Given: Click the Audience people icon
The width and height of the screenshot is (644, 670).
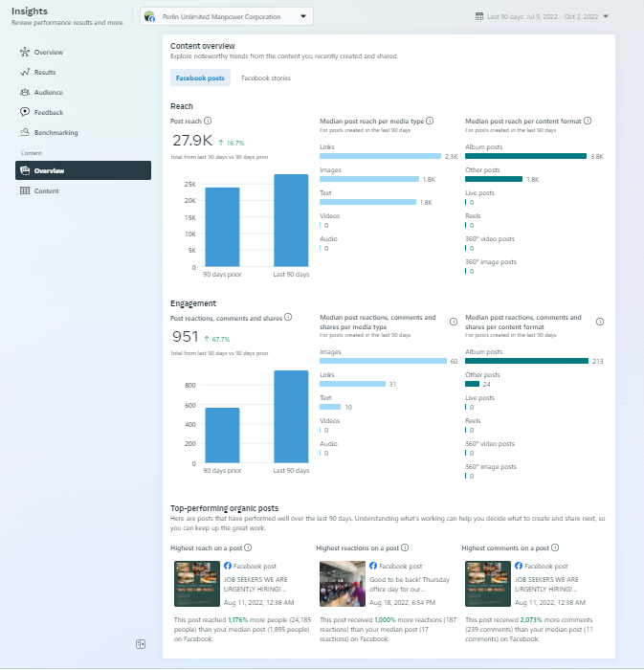Looking at the screenshot, I should 25,92.
